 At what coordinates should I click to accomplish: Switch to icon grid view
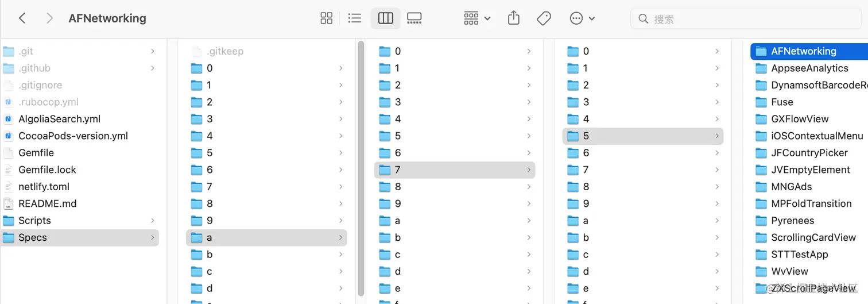(326, 18)
